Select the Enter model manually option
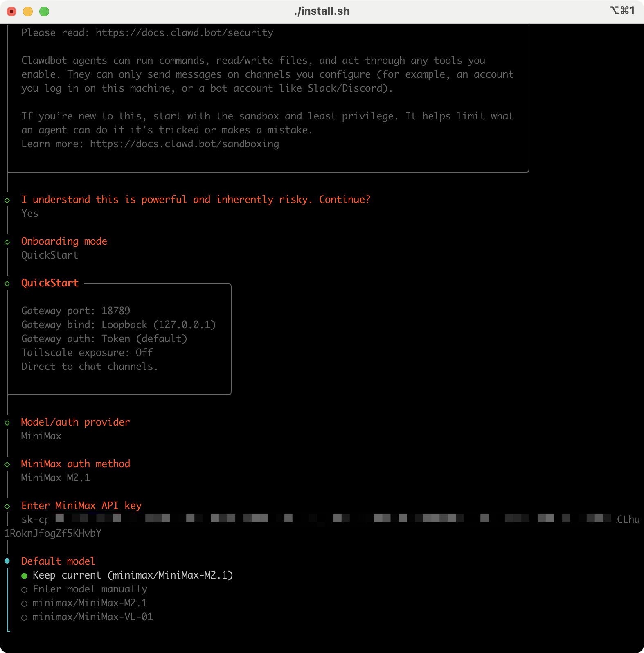Image resolution: width=644 pixels, height=653 pixels. 24,590
